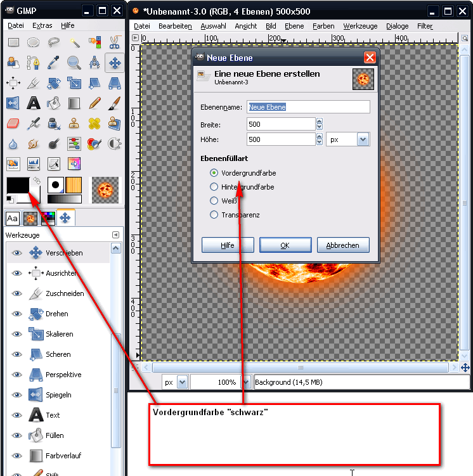This screenshot has width=473, height=476.
Task: Select the Heal tool bandage icon
Action: point(95,124)
